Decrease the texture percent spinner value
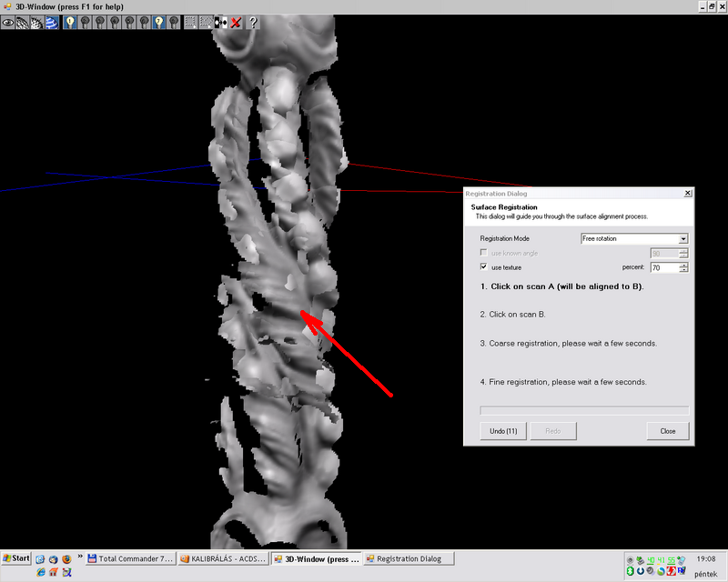 click(x=683, y=270)
